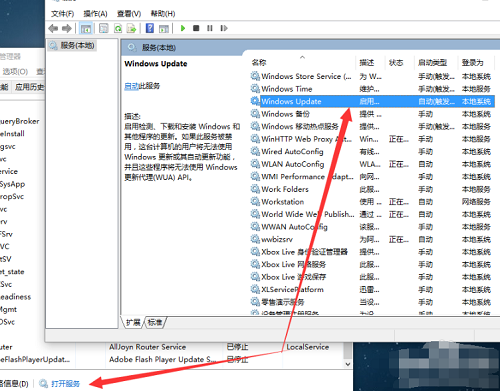Click the Forward arrow in Services toolbar
500x391 pixels.
tap(67, 28)
